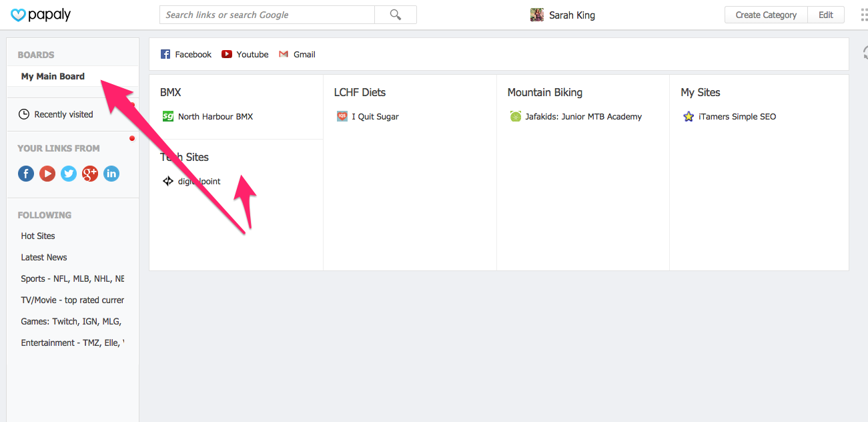Open the Gmail quick link text
Viewport: 868px width, 422px height.
coord(304,54)
